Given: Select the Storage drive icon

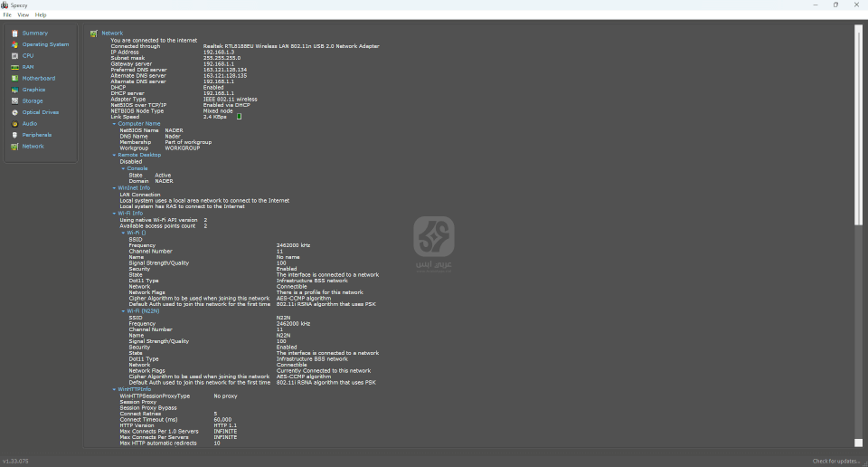Looking at the screenshot, I should click(x=14, y=101).
